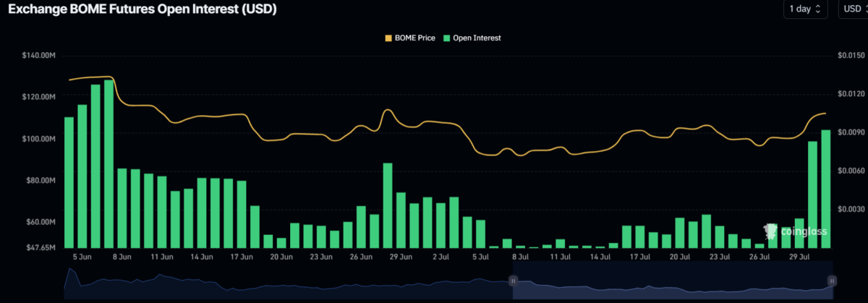Select the first green bar near 5 Jun
Viewport: 868px width, 303px height.
tap(69, 182)
